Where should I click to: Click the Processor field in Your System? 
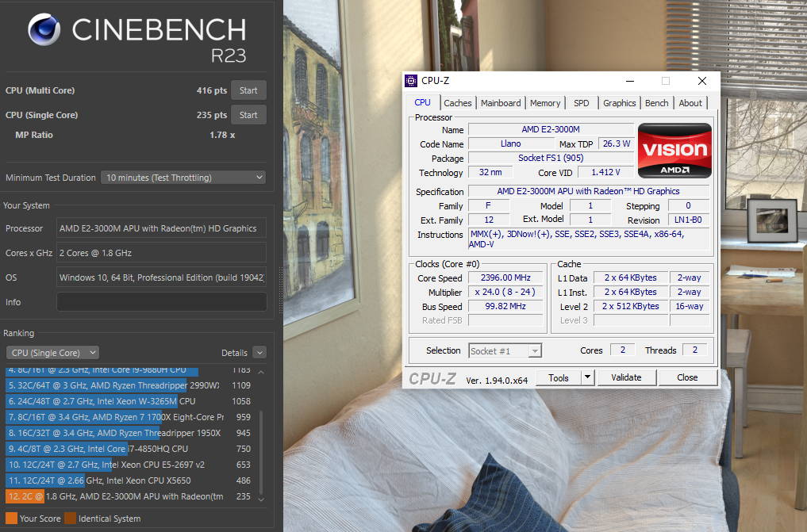161,228
